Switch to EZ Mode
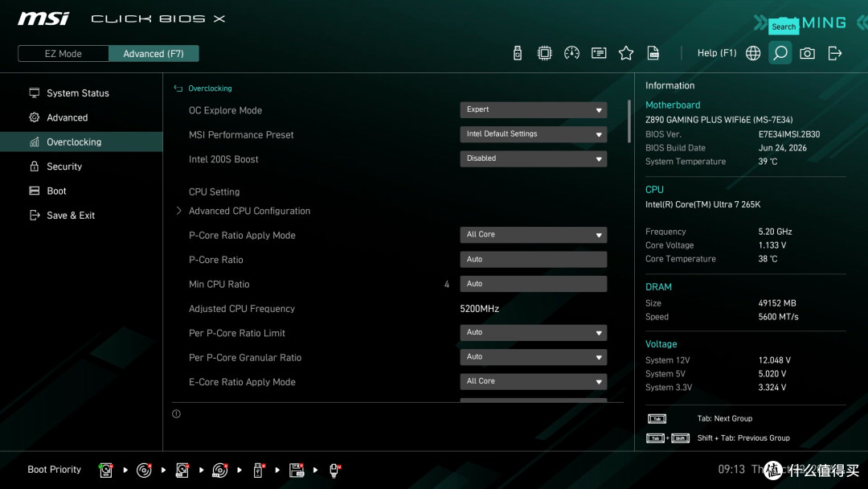 pyautogui.click(x=63, y=54)
